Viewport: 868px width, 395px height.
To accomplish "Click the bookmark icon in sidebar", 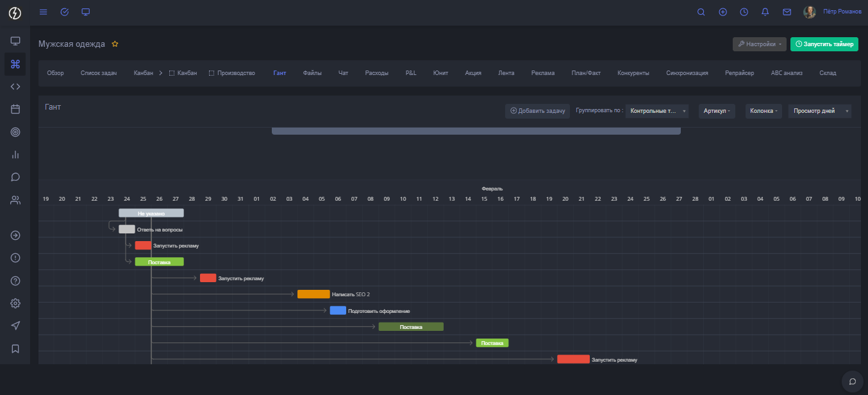I will click(x=15, y=349).
